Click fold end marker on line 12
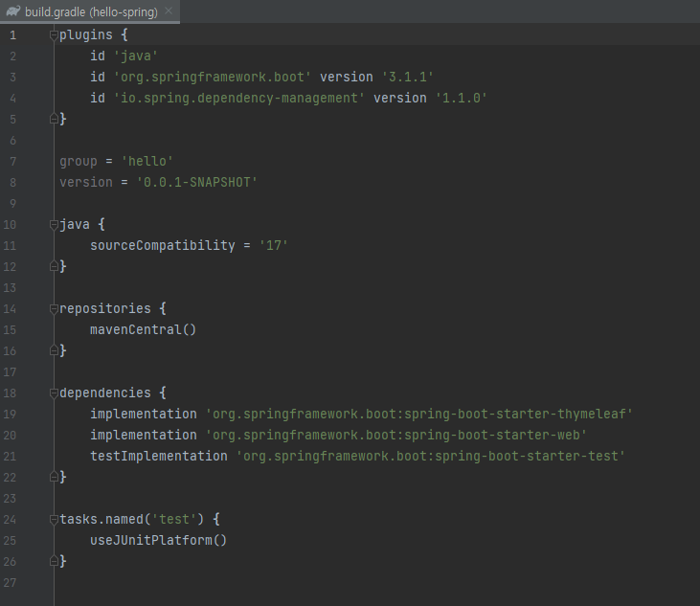Screen dimensions: 700x606 coord(54,266)
